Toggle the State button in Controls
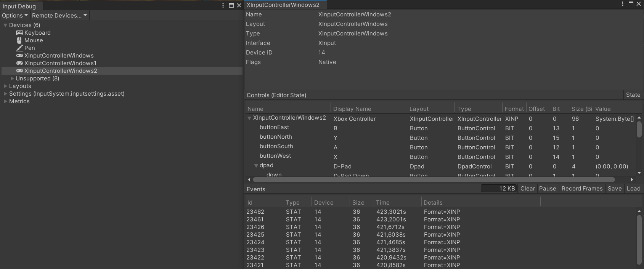The height and width of the screenshot is (269, 644). [633, 95]
